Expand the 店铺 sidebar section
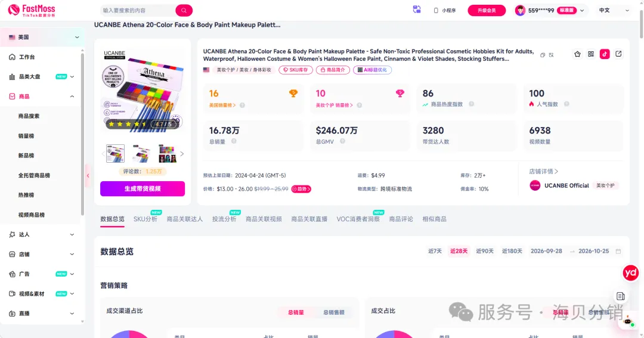Image resolution: width=644 pixels, height=338 pixels. pyautogui.click(x=72, y=254)
